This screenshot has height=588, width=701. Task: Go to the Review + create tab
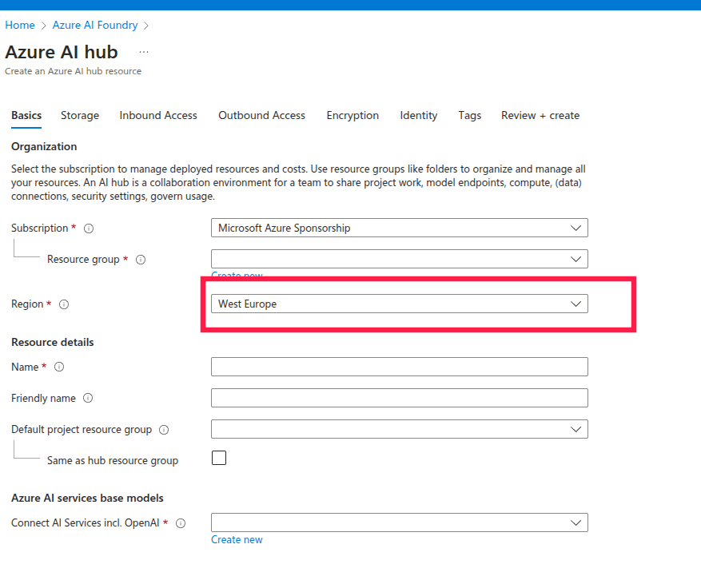point(540,115)
